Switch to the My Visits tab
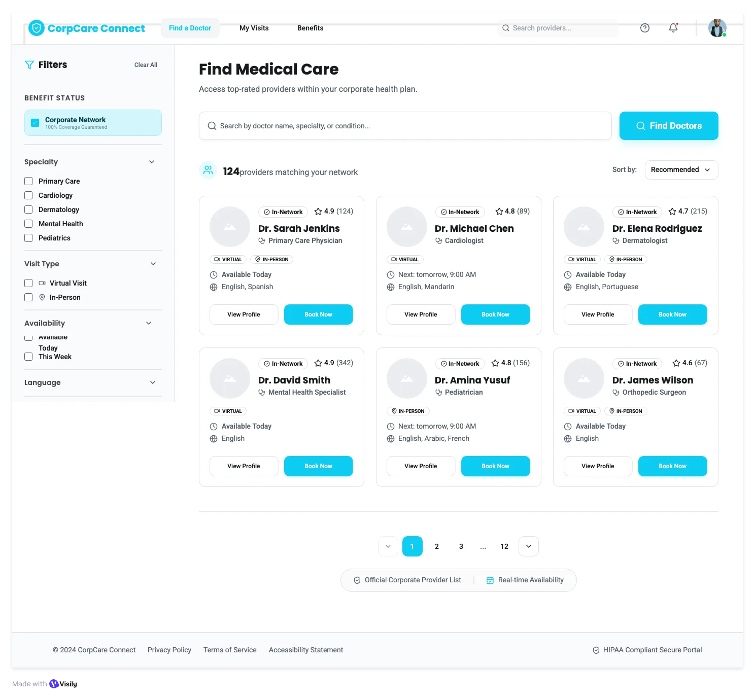The height and width of the screenshot is (700, 755). (x=254, y=28)
